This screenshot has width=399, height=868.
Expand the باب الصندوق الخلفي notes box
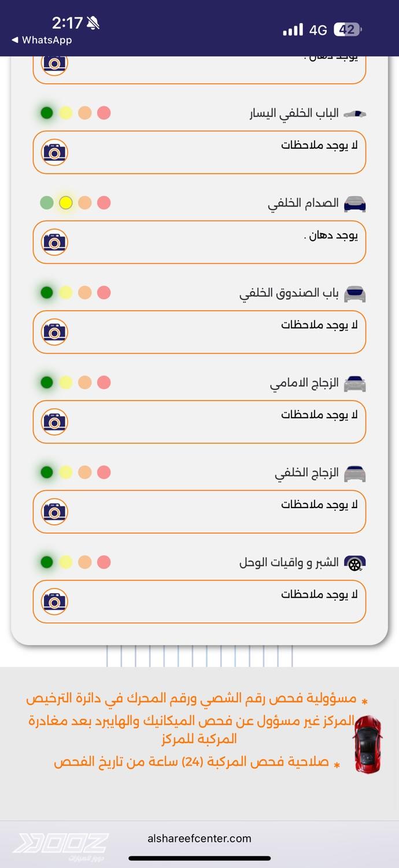(x=199, y=332)
